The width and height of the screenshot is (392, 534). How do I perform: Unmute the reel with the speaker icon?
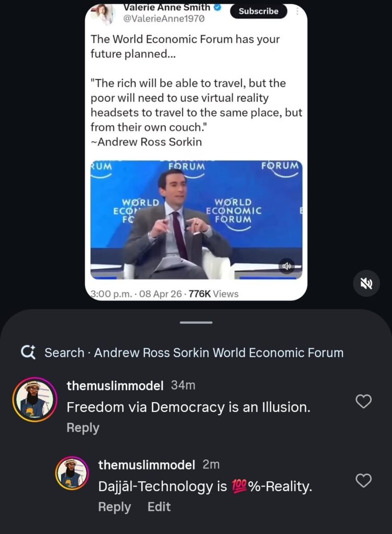(365, 283)
